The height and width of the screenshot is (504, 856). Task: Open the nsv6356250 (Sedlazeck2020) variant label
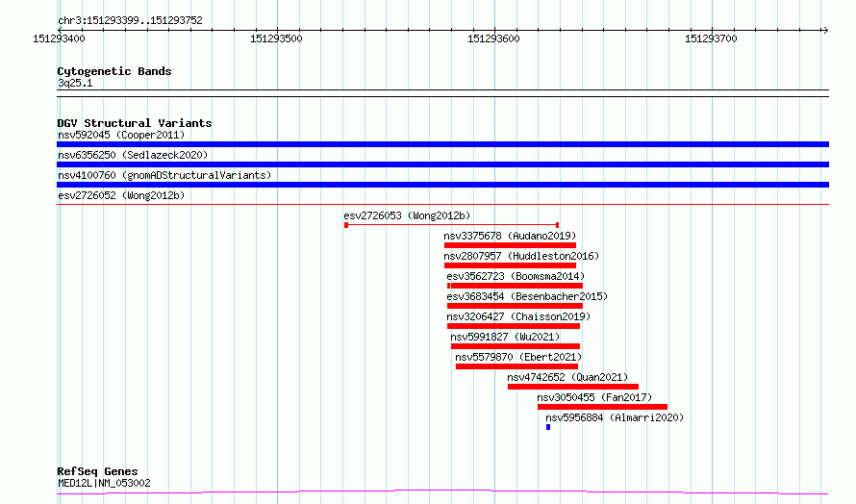point(133,155)
